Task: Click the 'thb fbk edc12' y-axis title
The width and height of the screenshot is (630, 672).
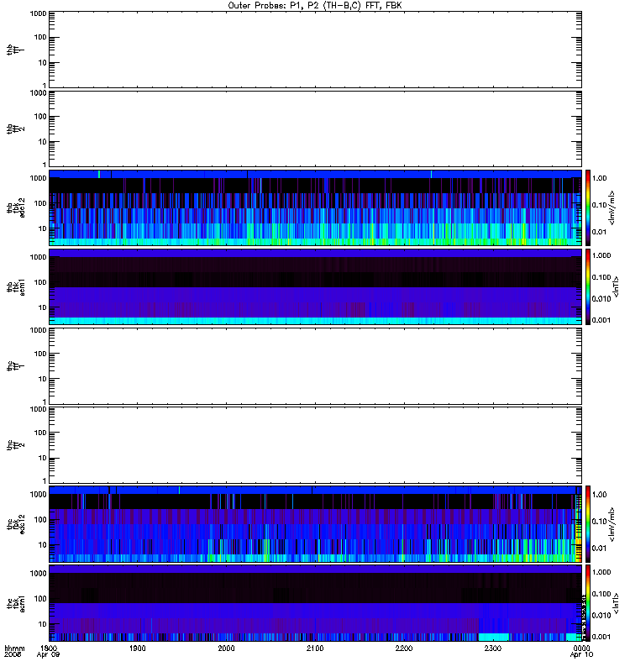Action: tap(16, 207)
